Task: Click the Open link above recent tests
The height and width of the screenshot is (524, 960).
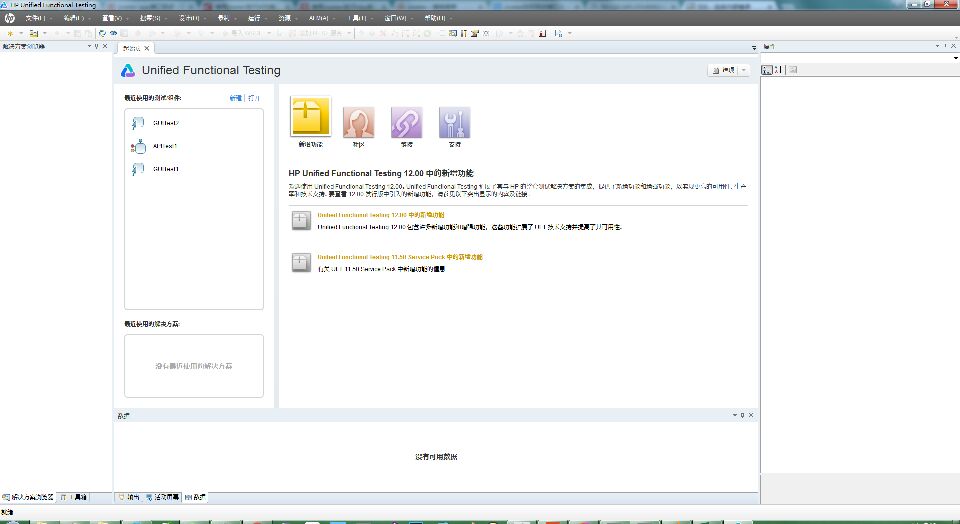Action: point(253,98)
